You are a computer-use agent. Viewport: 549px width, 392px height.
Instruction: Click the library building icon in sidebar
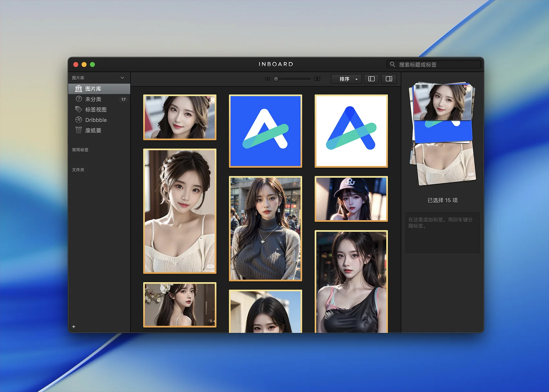(78, 89)
